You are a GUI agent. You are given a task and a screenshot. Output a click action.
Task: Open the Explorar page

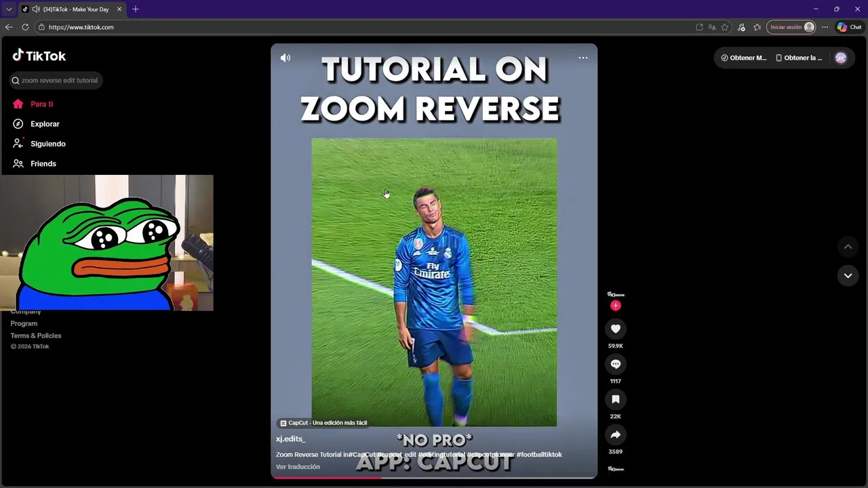36,124
